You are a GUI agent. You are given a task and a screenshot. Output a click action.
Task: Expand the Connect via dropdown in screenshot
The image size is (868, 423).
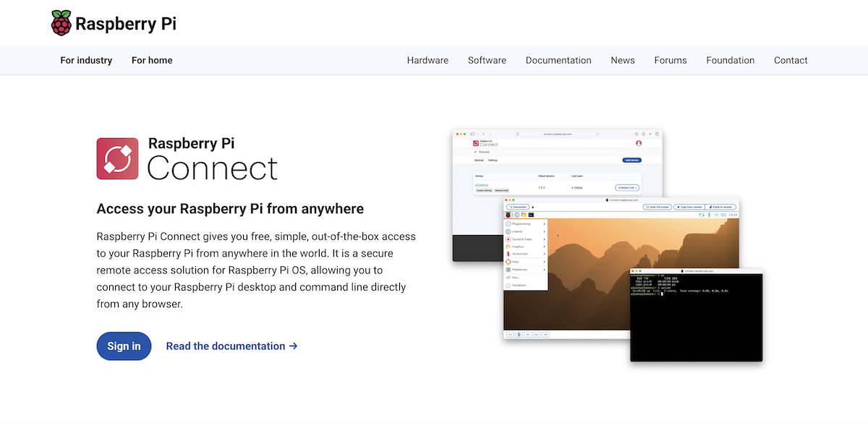point(627,187)
